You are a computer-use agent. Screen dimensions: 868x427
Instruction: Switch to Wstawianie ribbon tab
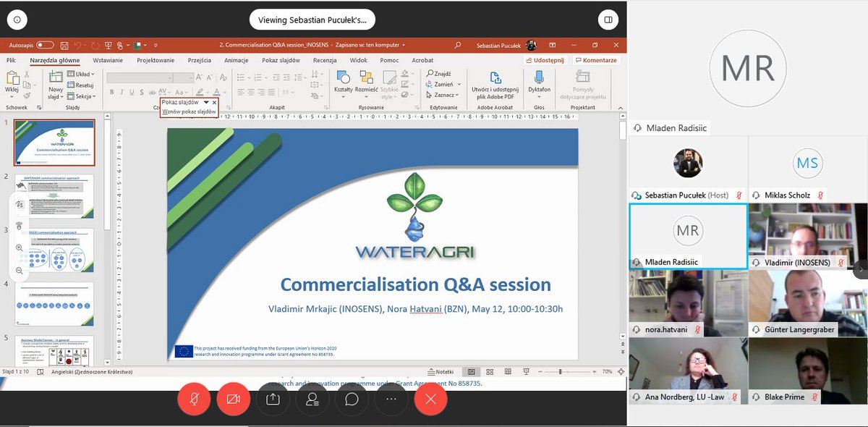[108, 61]
